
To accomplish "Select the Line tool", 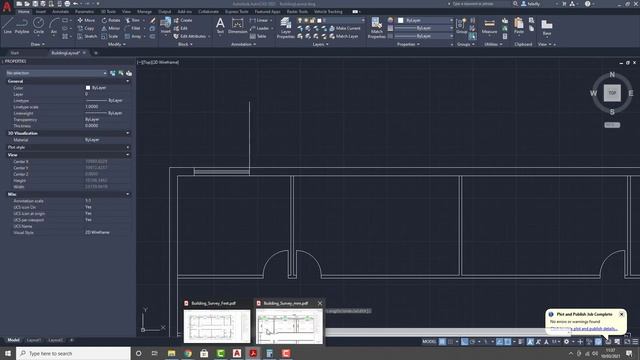I will click(x=7, y=26).
